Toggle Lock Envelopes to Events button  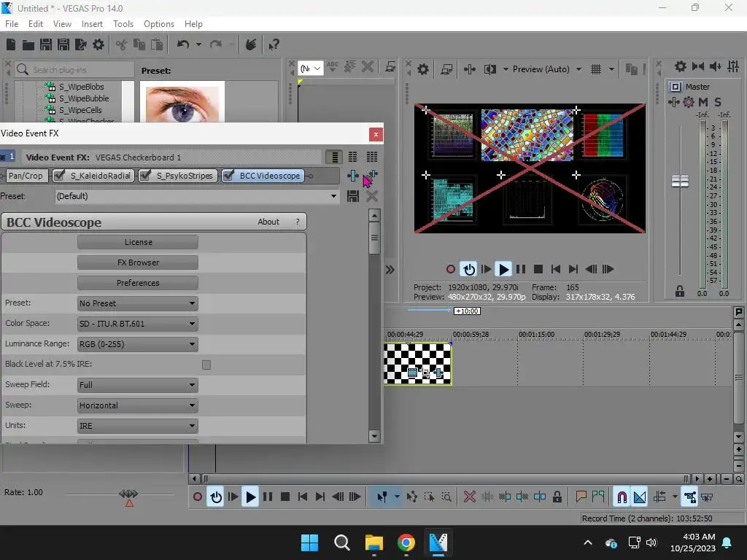(689, 497)
